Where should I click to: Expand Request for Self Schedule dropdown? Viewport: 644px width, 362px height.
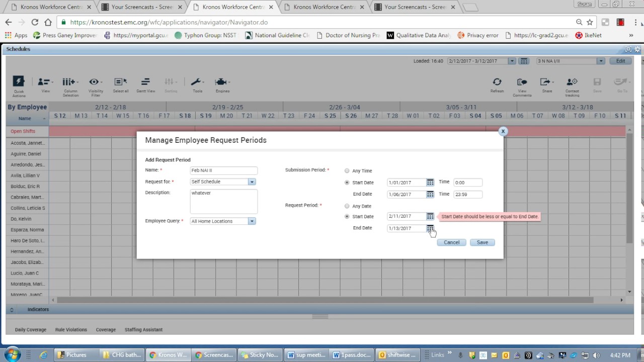click(x=252, y=182)
